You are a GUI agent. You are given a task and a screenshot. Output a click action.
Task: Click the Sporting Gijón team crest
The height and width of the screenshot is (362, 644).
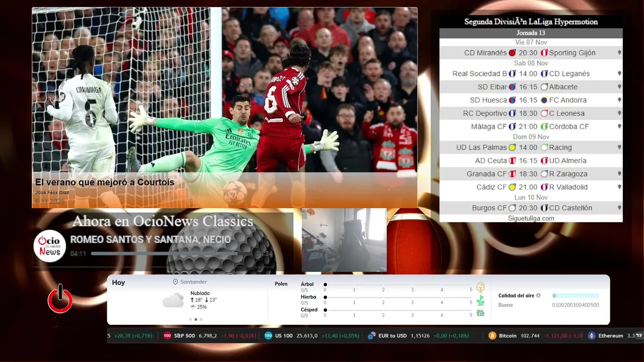(544, 53)
